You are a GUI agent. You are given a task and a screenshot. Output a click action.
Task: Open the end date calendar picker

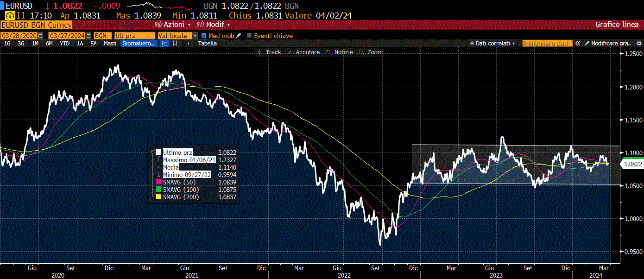tap(88, 35)
